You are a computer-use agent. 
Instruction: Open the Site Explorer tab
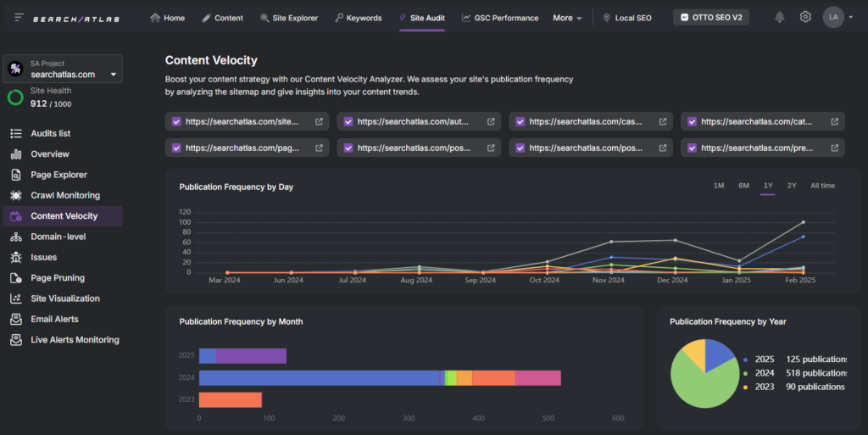click(289, 19)
